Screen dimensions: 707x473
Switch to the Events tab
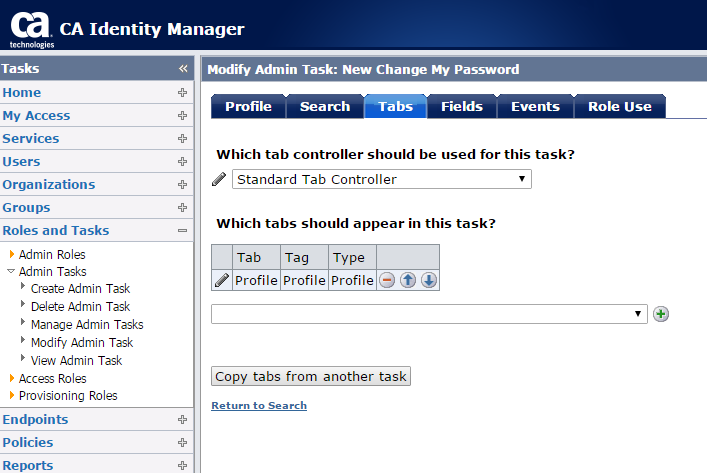(x=535, y=107)
